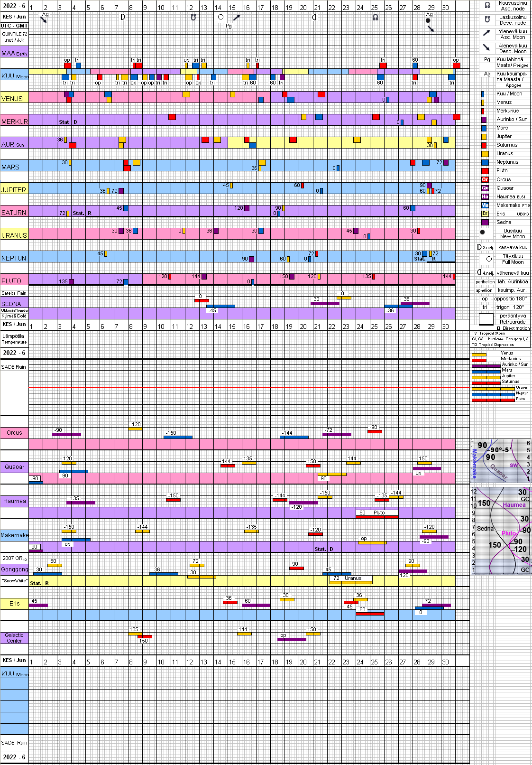The width and height of the screenshot is (532, 765).
Task: Click the red Orcus 'Or' legend icon
Action: coord(485,179)
